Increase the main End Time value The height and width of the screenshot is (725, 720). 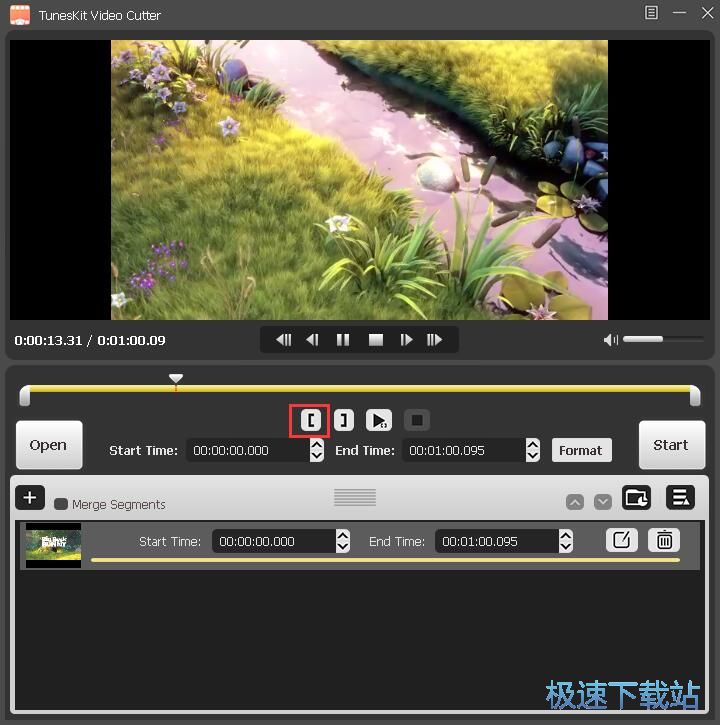533,445
